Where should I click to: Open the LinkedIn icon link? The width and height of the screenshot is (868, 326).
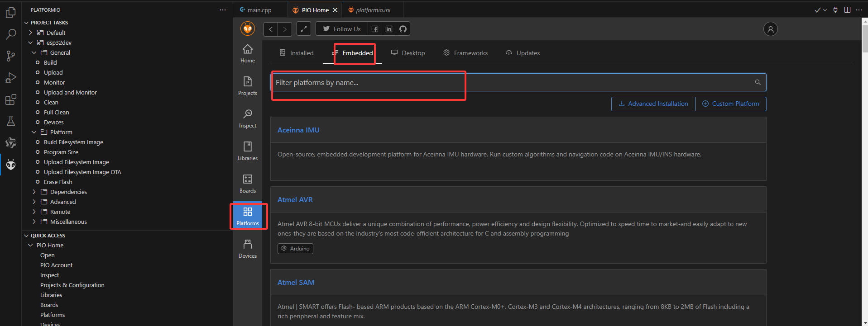click(x=389, y=29)
